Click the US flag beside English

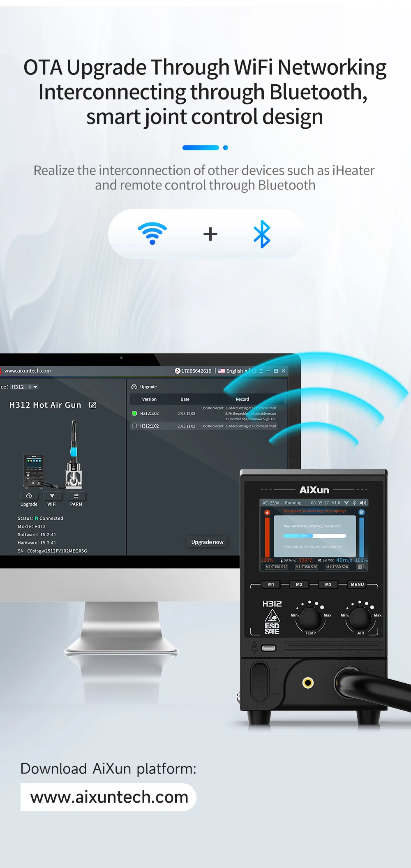click(x=222, y=371)
